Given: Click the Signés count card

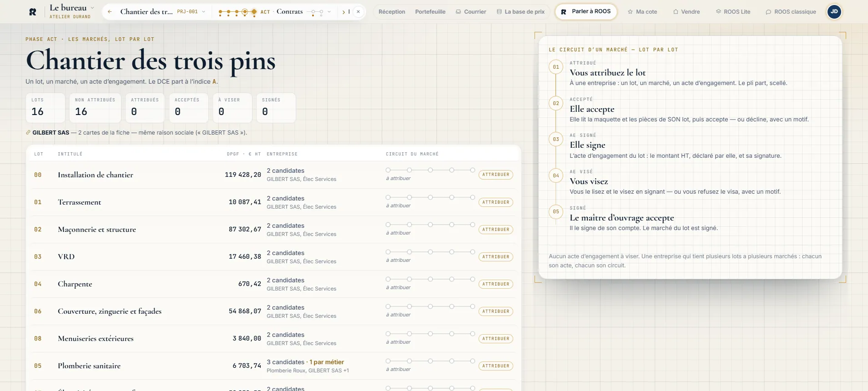Looking at the screenshot, I should click(276, 108).
